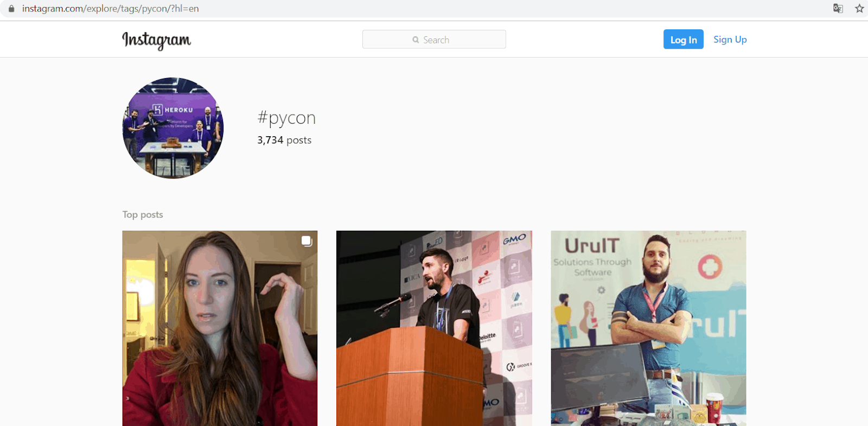The width and height of the screenshot is (868, 426).
Task: Click the GMO logo in the podium photo
Action: point(514,239)
